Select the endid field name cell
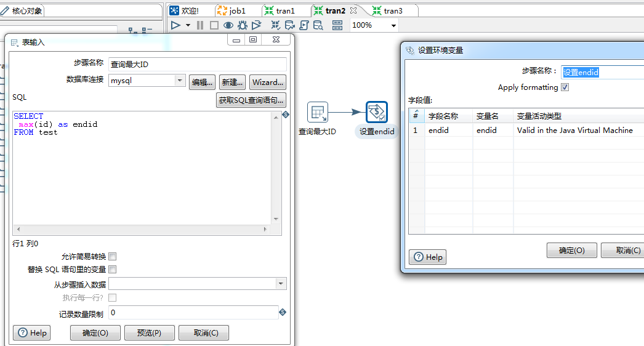Viewport: 644px width, 346px height. [448, 131]
